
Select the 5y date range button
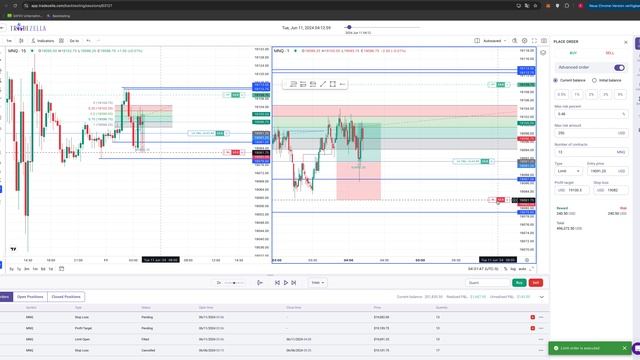pos(11,269)
